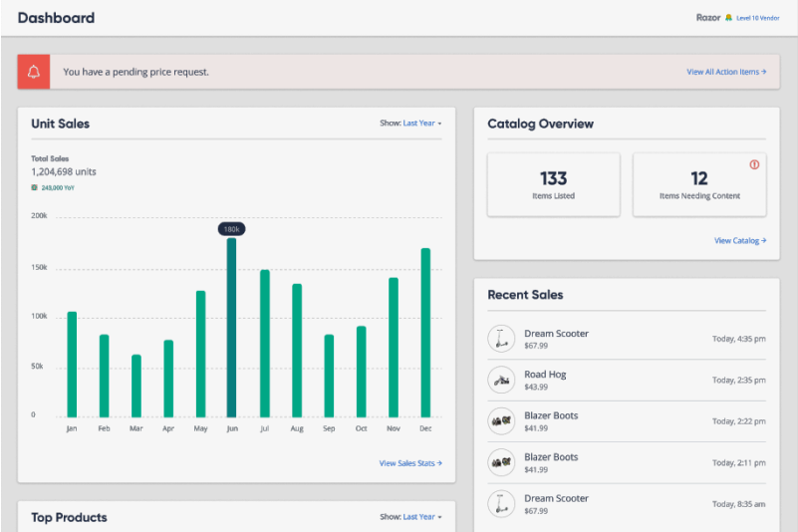The width and height of the screenshot is (798, 532).
Task: Open the Road Hog product thumbnail
Action: [501, 380]
